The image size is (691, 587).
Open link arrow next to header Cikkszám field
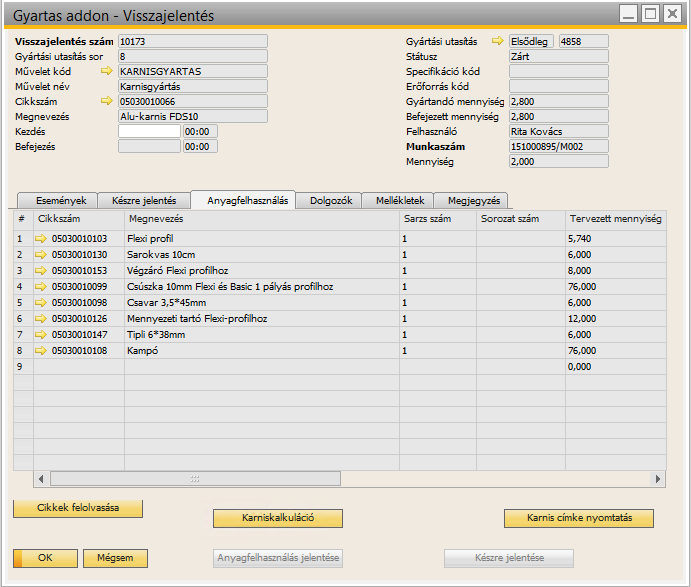[107, 101]
